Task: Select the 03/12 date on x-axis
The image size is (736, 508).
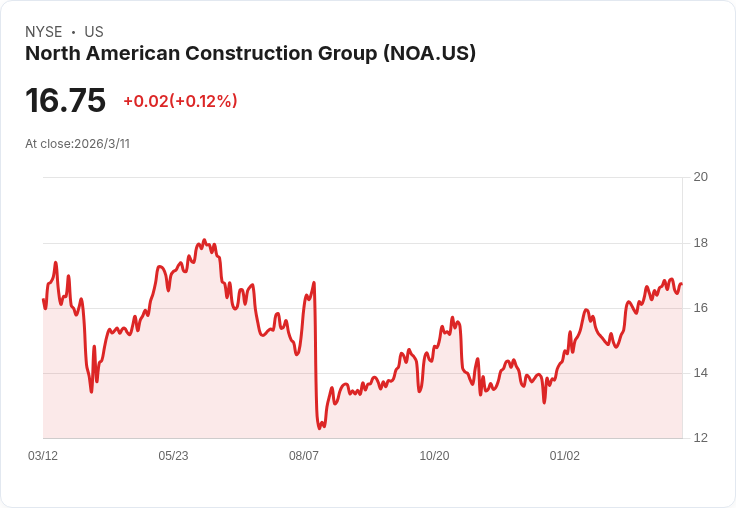Action: coord(43,455)
